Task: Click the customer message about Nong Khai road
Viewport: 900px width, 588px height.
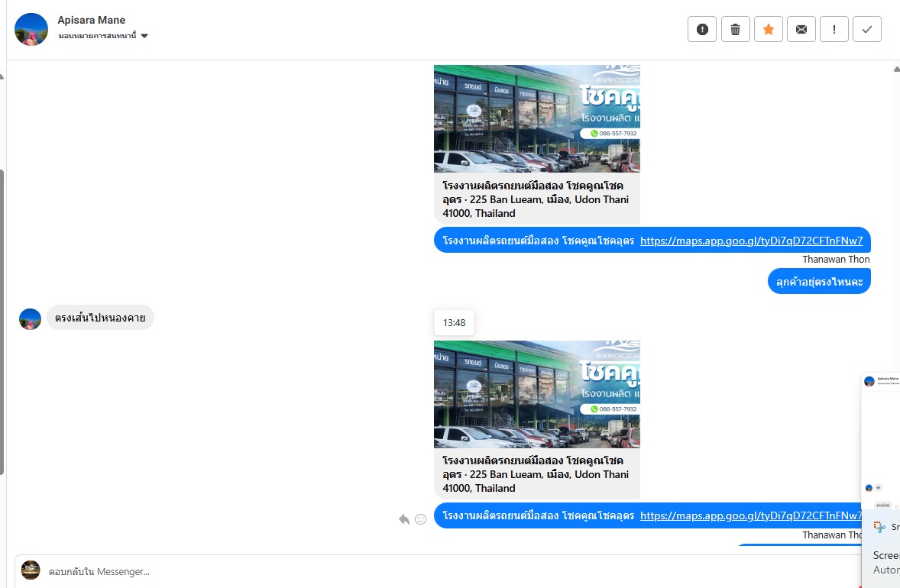Action: [x=100, y=318]
